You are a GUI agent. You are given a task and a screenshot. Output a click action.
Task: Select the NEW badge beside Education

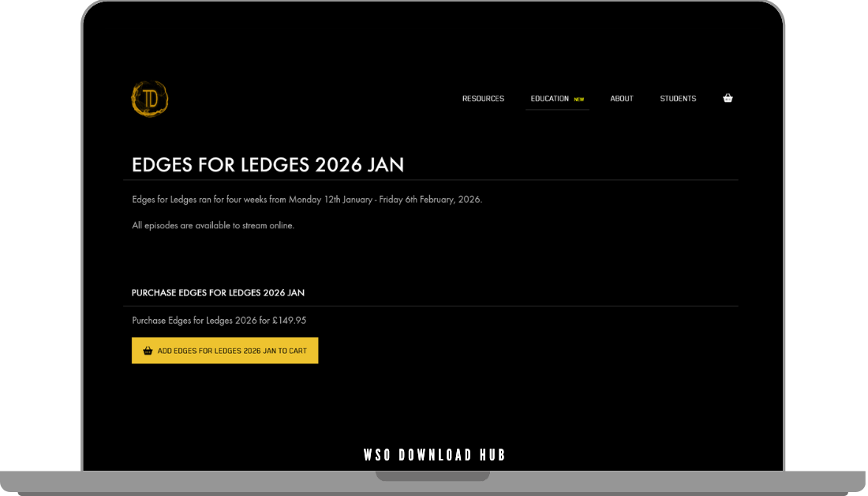pyautogui.click(x=579, y=99)
